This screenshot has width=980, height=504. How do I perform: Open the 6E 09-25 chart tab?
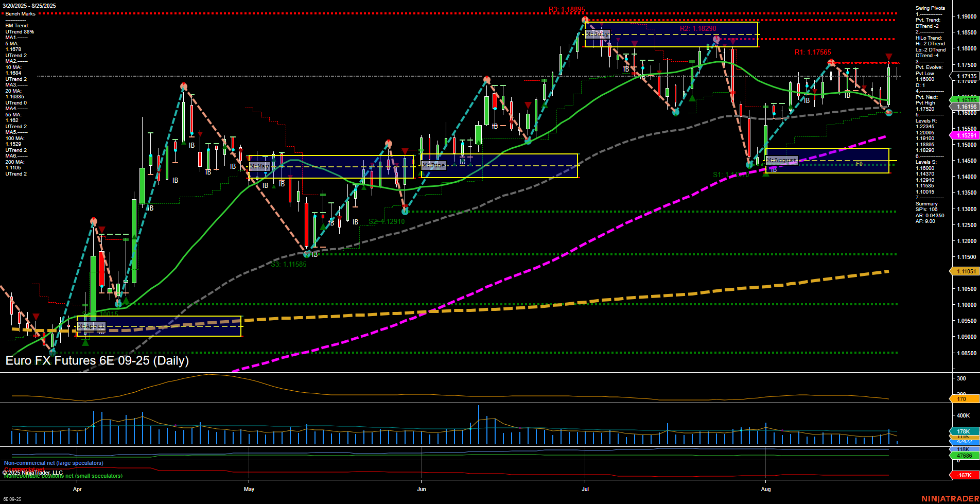12,499
